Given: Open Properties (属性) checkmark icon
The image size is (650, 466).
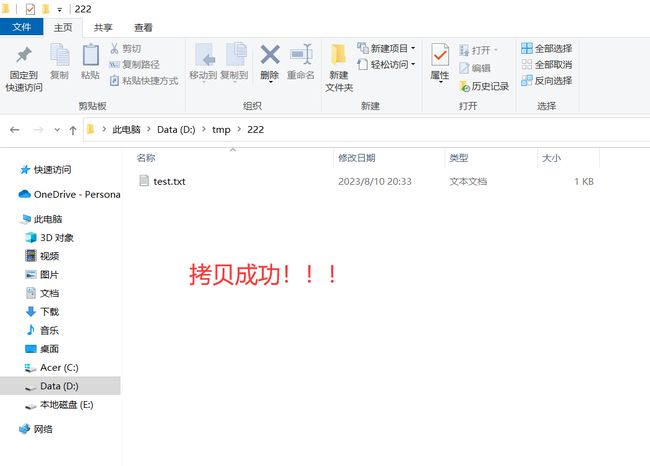Looking at the screenshot, I should pos(440,55).
